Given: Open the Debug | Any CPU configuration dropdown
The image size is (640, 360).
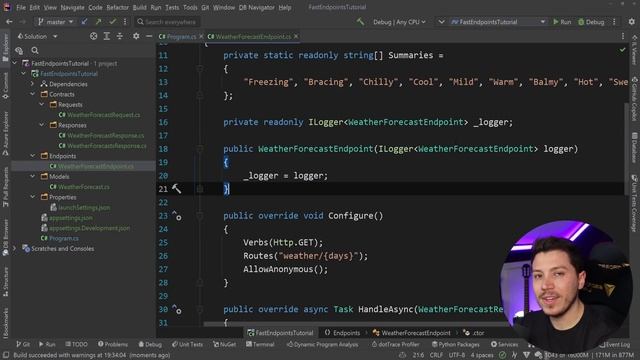Looking at the screenshot, I should coord(399,22).
